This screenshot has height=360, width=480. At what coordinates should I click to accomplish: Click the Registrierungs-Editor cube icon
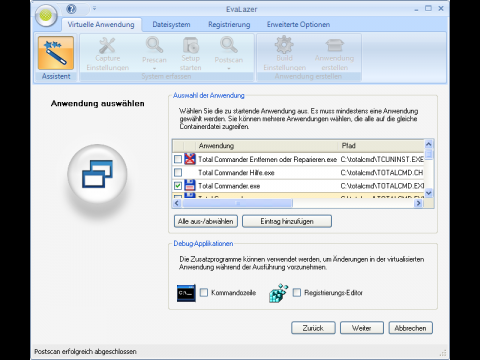(278, 293)
